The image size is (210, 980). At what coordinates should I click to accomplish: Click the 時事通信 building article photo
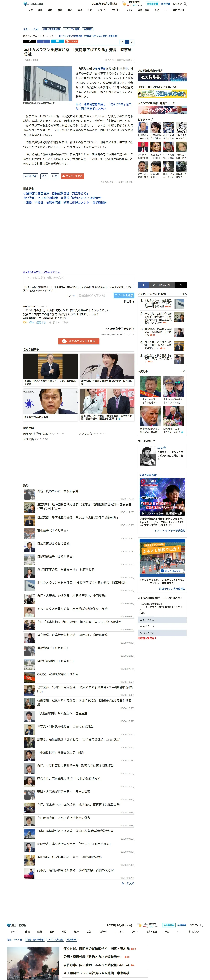pos(48,84)
